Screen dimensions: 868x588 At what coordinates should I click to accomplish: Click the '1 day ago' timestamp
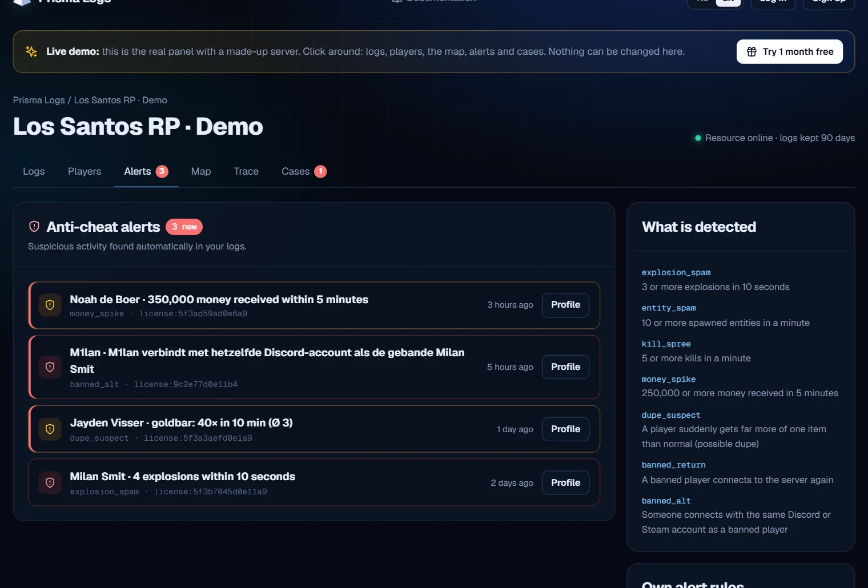click(x=515, y=429)
